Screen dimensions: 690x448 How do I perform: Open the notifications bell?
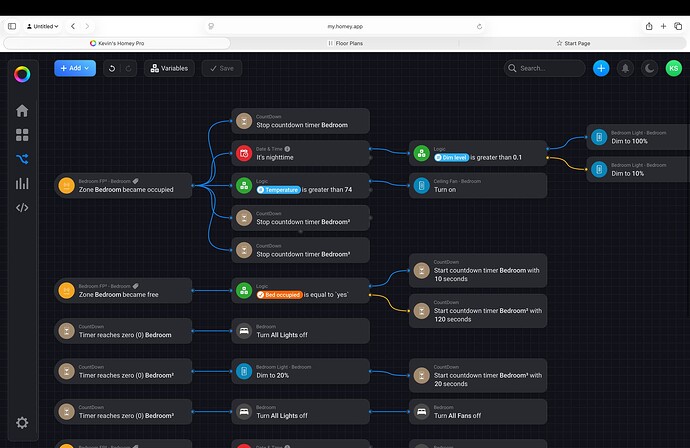(626, 68)
